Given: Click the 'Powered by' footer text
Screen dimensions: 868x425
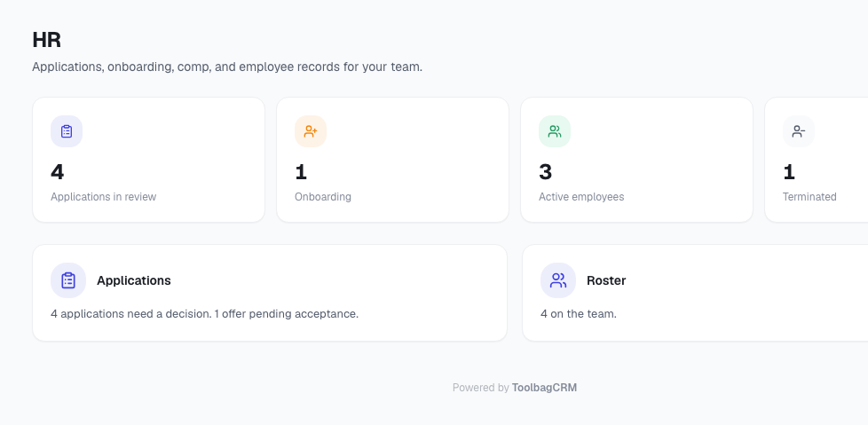Looking at the screenshot, I should 480,388.
